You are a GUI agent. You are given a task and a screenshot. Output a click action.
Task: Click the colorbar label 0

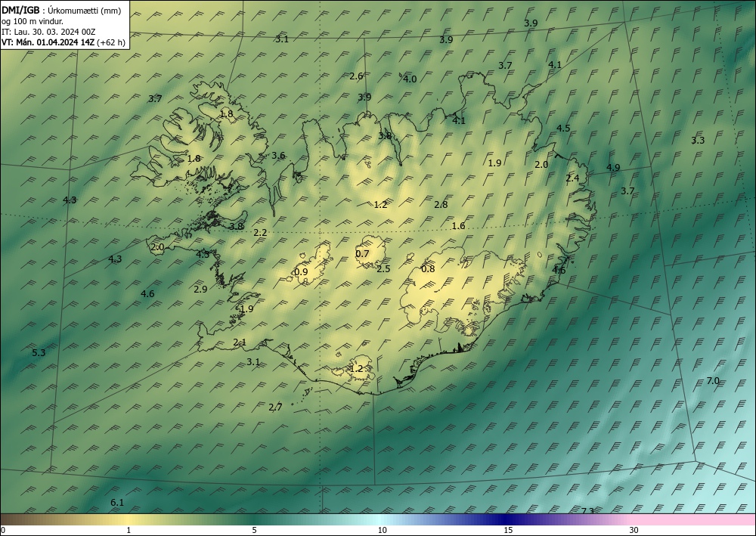[3, 531]
